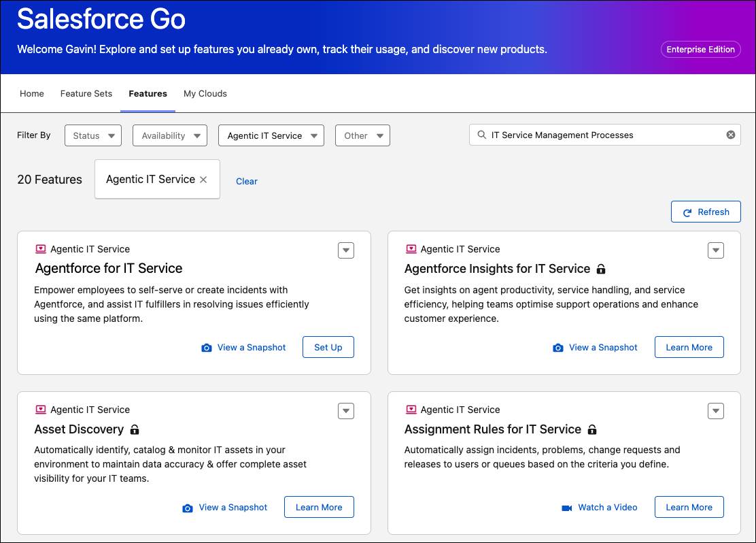Switch to the Feature Sets tab

pos(86,93)
